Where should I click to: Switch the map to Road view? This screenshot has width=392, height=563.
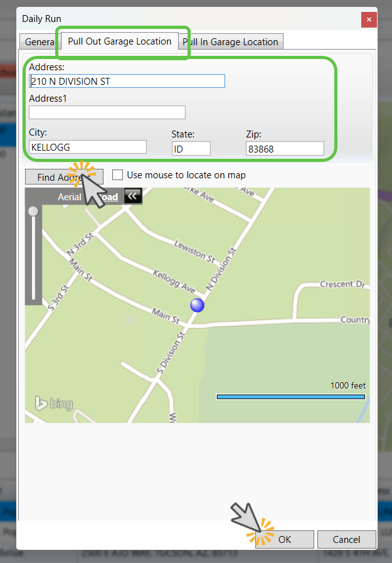pos(108,196)
